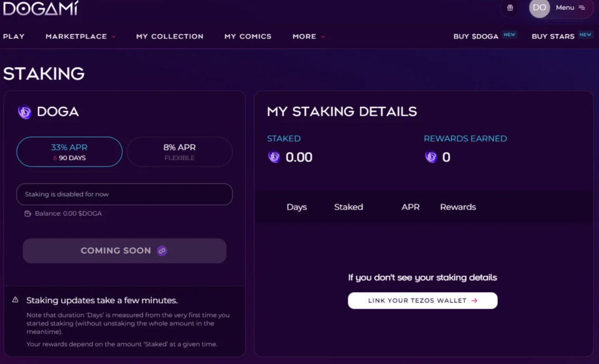The height and width of the screenshot is (364, 599).
Task: Click the MY STAKING DETAILS heading
Action: pyautogui.click(x=342, y=112)
